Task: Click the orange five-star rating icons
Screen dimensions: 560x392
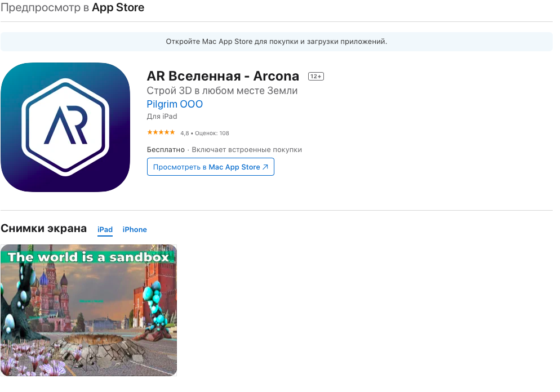Action: coord(161,132)
